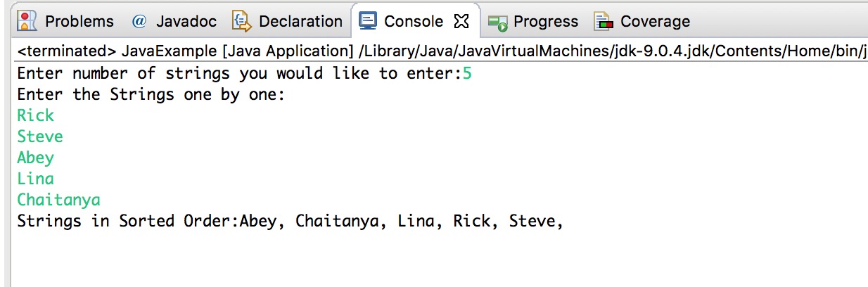The image size is (868, 287).
Task: Select the Progress tab
Action: pyautogui.click(x=535, y=21)
